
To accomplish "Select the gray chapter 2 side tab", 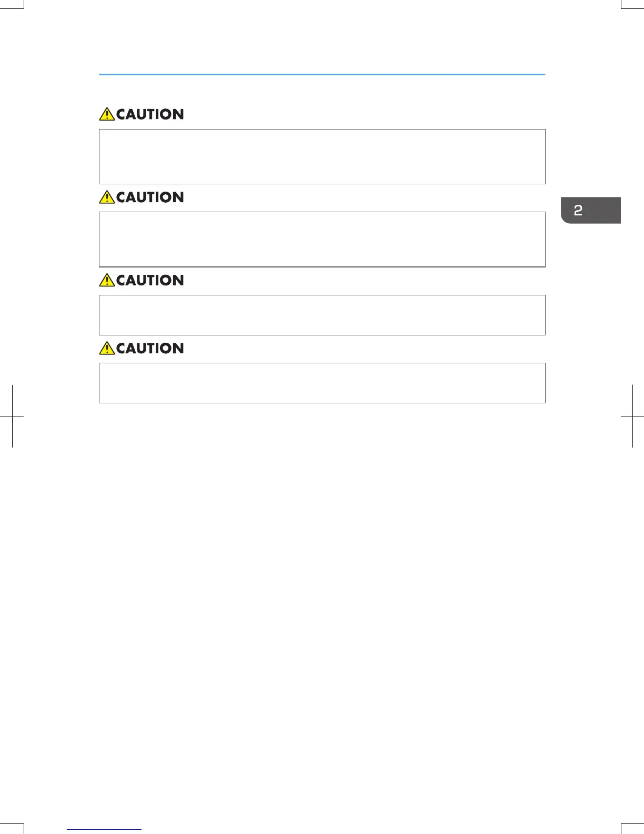I will [x=590, y=211].
